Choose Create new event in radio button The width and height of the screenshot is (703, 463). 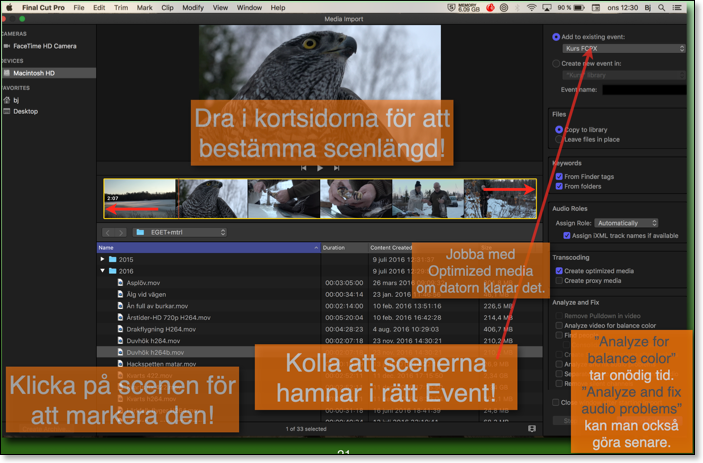coord(556,63)
